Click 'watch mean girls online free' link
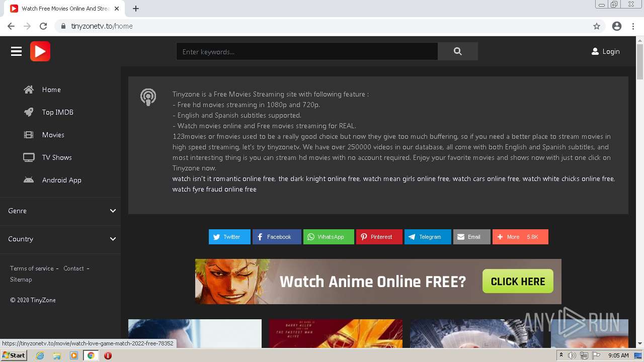 tap(406, 178)
